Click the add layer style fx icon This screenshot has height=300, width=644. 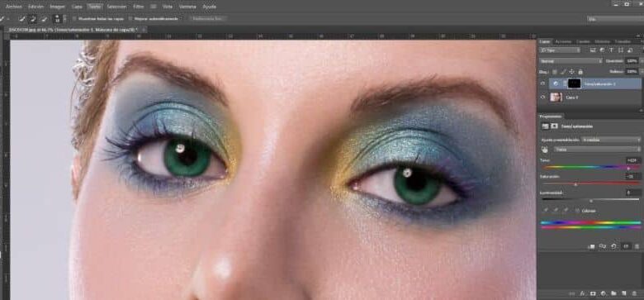pyautogui.click(x=582, y=293)
